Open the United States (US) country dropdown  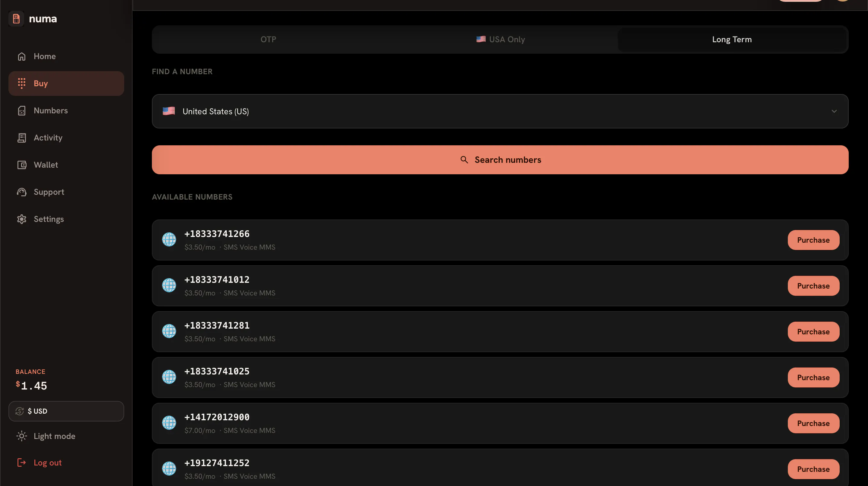click(500, 111)
